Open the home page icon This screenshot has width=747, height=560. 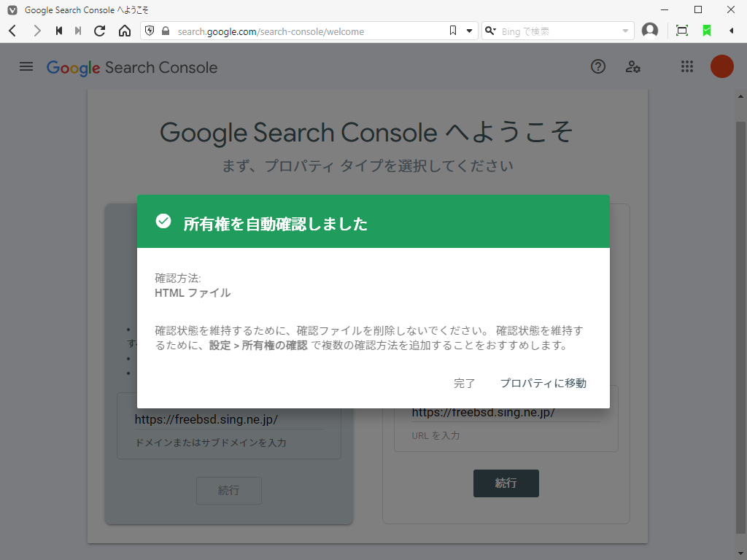[x=125, y=31]
